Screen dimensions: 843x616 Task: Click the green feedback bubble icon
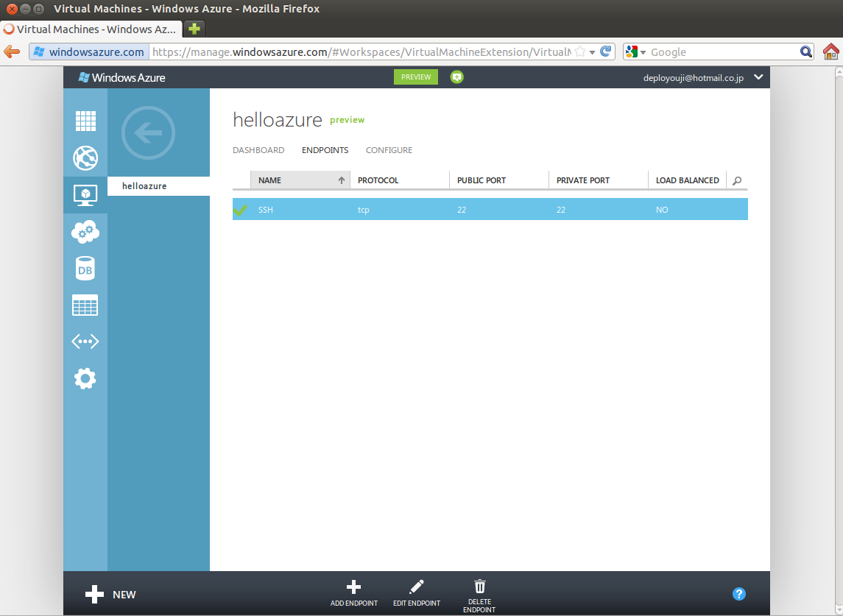click(x=457, y=77)
